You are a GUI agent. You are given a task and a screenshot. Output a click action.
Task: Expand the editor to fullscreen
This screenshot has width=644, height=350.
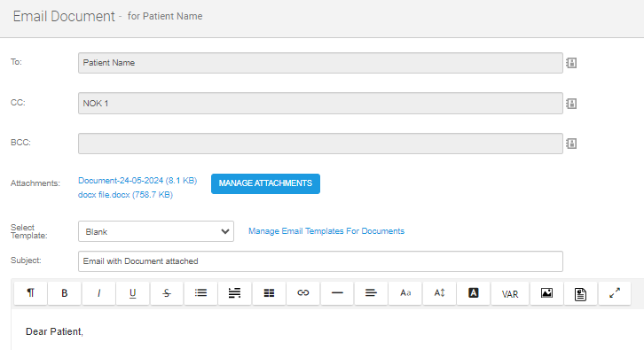[x=615, y=293]
